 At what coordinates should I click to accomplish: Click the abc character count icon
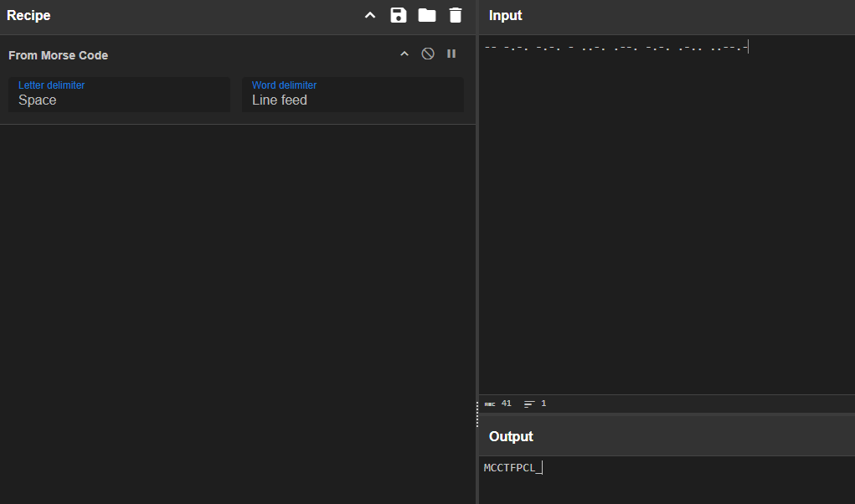(x=490, y=404)
